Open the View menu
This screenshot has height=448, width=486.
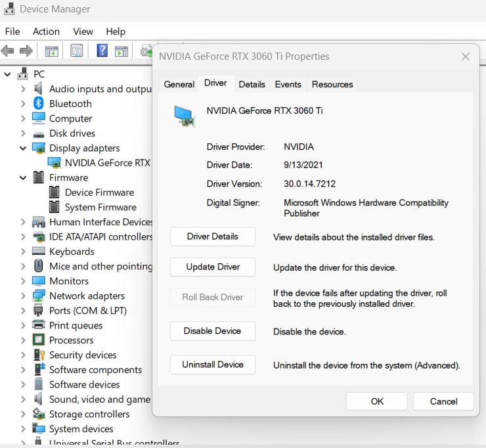(x=83, y=32)
